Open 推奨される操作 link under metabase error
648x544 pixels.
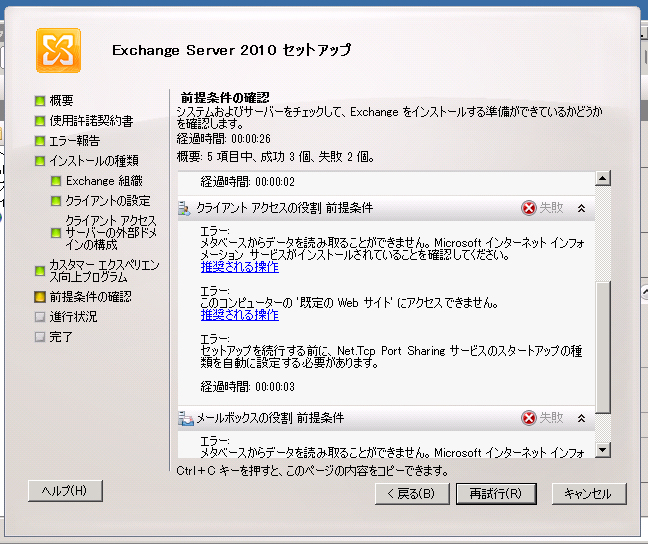click(240, 267)
